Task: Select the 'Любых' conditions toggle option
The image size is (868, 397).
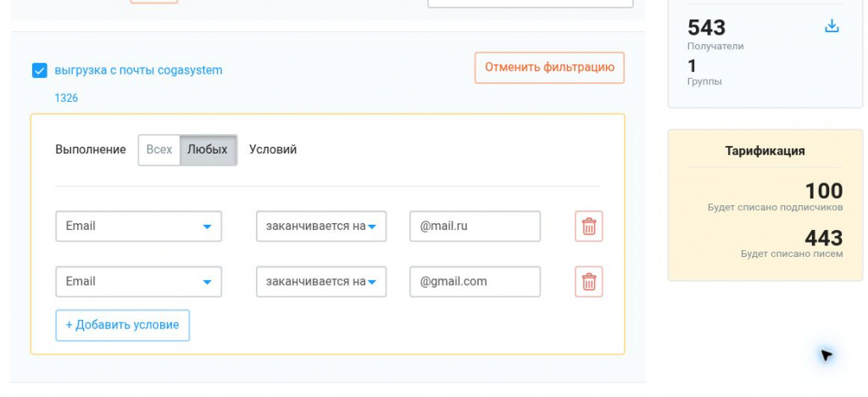Action: tap(208, 149)
